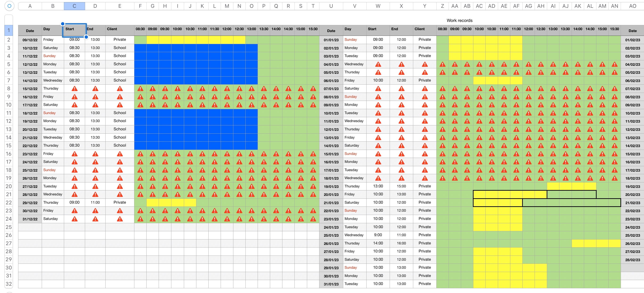Click the Client header cell in column E
The image size is (644, 293).
point(120,30)
